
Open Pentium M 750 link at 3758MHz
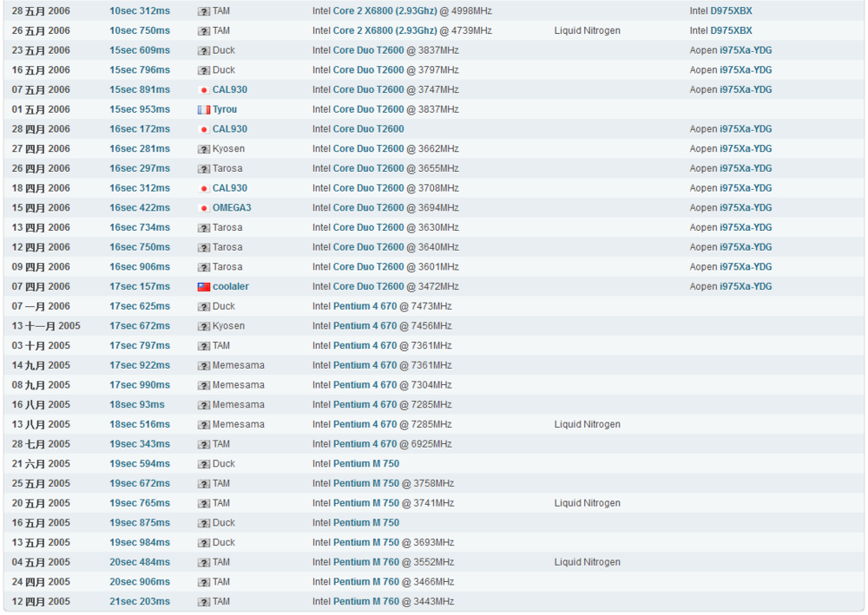[x=366, y=483]
